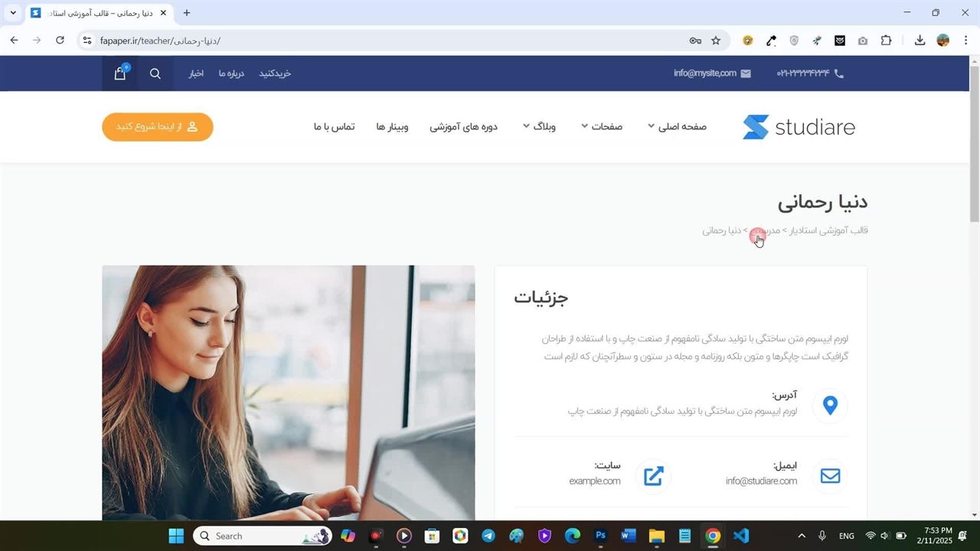
Task: Bookmark this page with star icon
Action: coord(716,41)
